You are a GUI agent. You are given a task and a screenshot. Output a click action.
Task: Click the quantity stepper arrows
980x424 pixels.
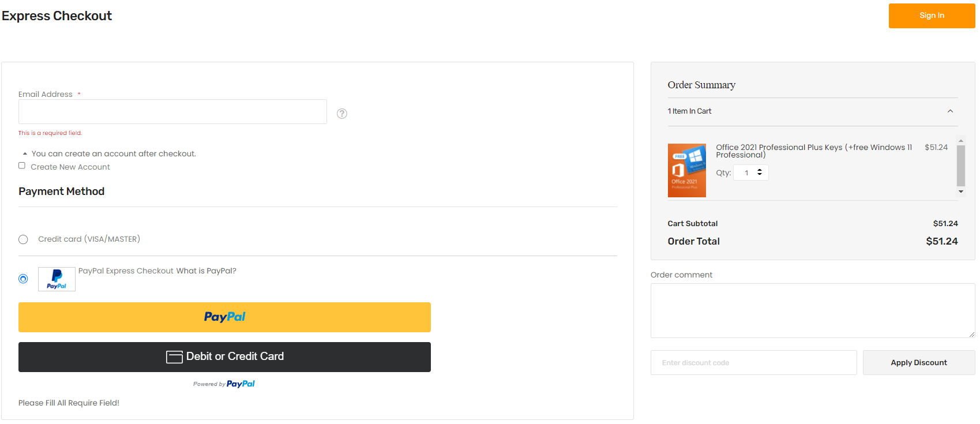tap(760, 172)
